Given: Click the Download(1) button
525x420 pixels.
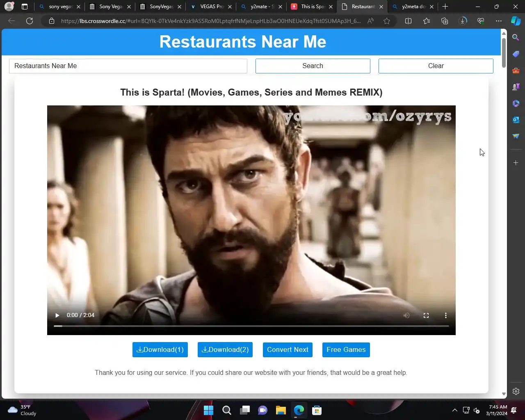Looking at the screenshot, I should [160, 350].
